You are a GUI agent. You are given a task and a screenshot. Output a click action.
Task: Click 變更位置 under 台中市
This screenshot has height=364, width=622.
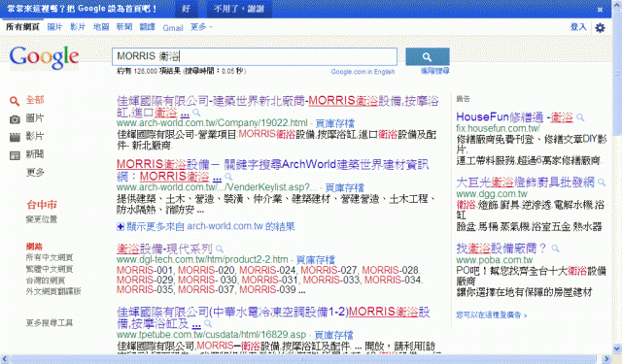tap(42, 219)
